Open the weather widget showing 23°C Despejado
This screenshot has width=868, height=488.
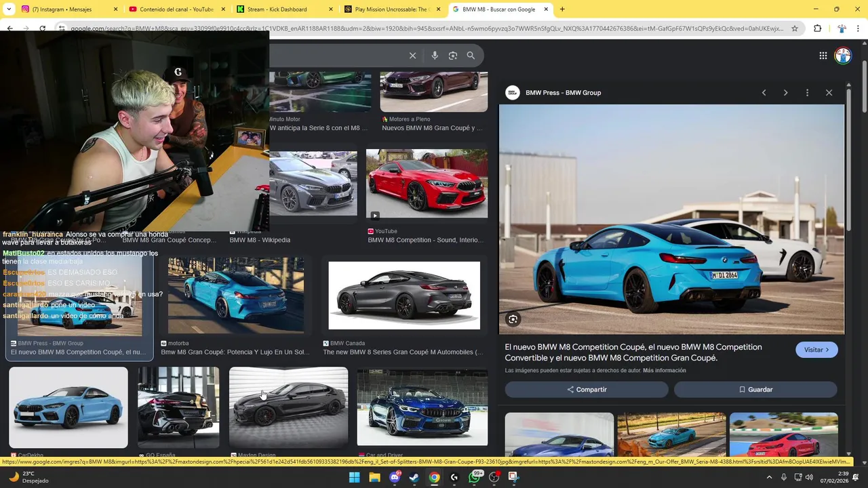(x=28, y=477)
